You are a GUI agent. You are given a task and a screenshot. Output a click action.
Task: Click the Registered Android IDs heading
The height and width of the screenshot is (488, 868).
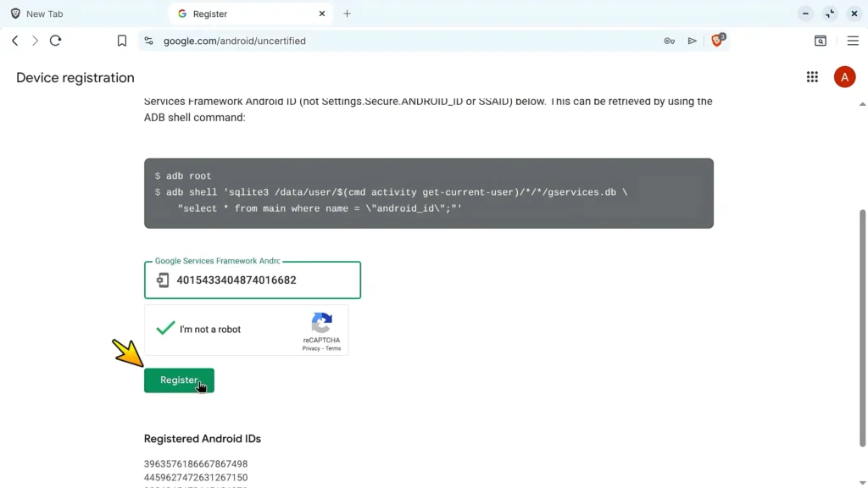[202, 439]
